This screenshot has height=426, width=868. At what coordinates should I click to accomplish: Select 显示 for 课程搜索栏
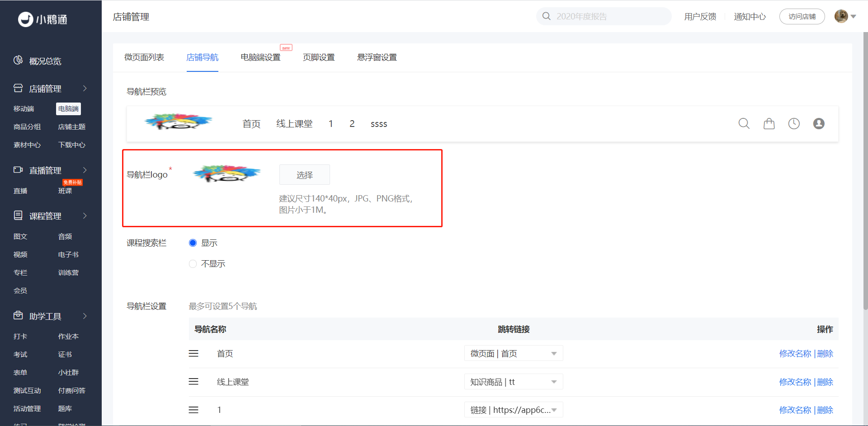(x=193, y=243)
